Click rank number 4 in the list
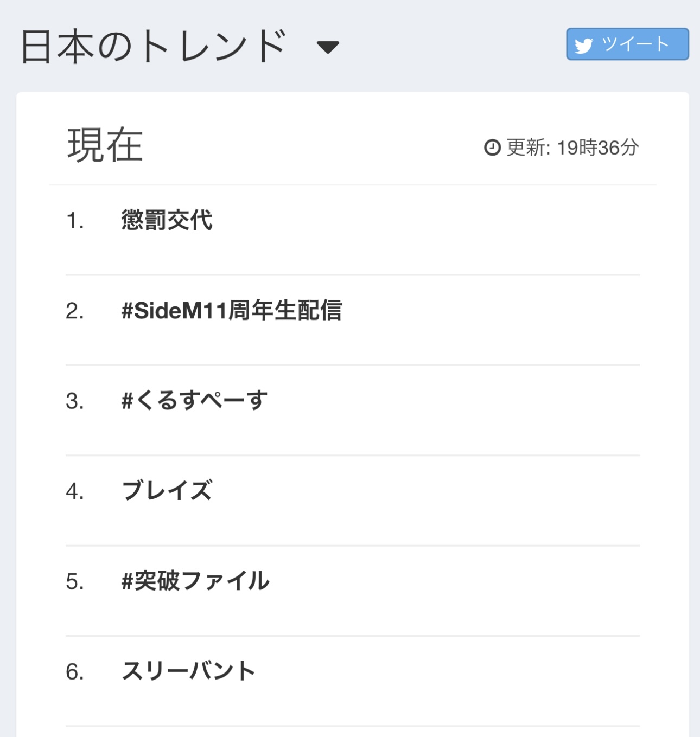700x737 pixels. [75, 491]
